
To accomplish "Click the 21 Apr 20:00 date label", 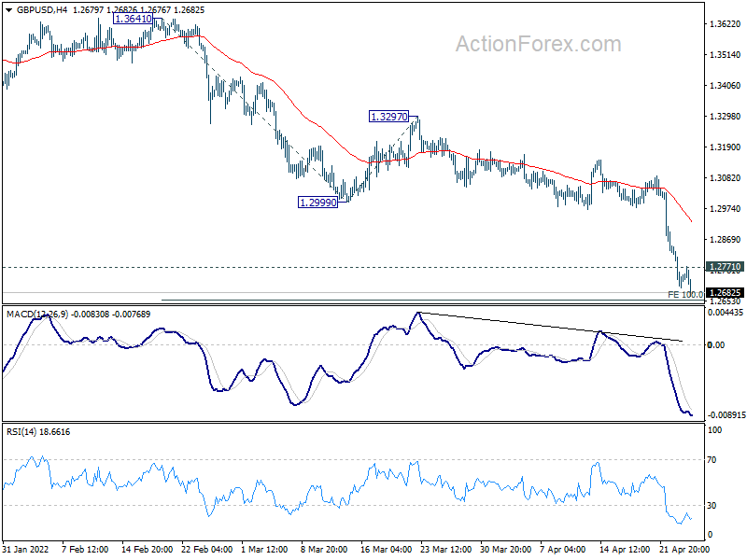I will click(684, 550).
